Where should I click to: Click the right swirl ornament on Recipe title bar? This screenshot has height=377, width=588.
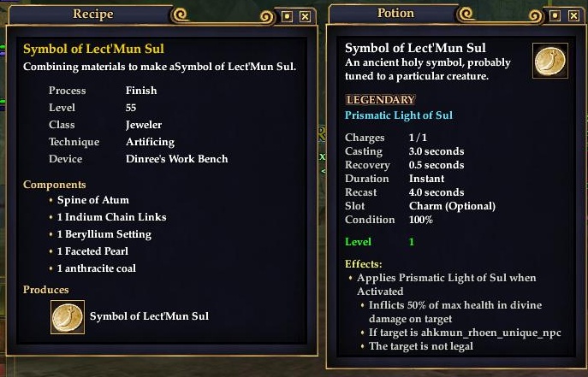click(x=267, y=17)
